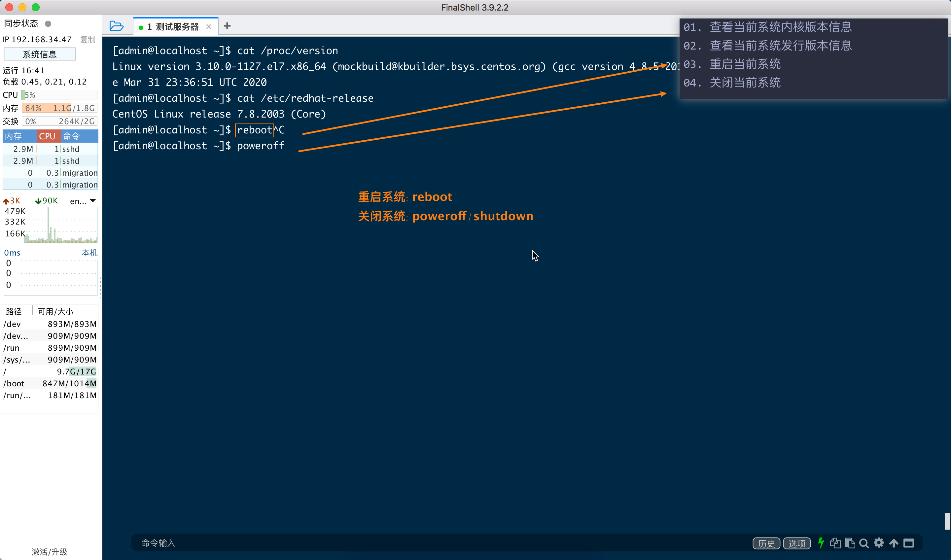Click the paste icon in command bar
Image resolution: width=951 pixels, height=560 pixels.
coord(850,543)
